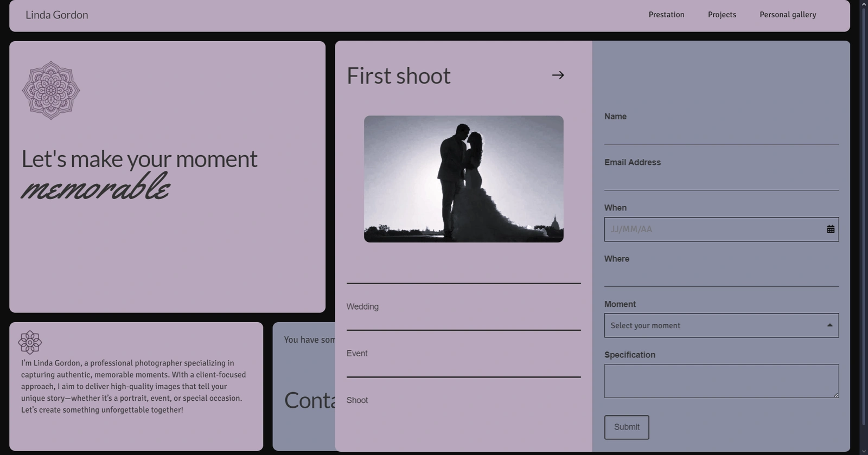Click the arrow icon next to First shoot

tap(558, 75)
